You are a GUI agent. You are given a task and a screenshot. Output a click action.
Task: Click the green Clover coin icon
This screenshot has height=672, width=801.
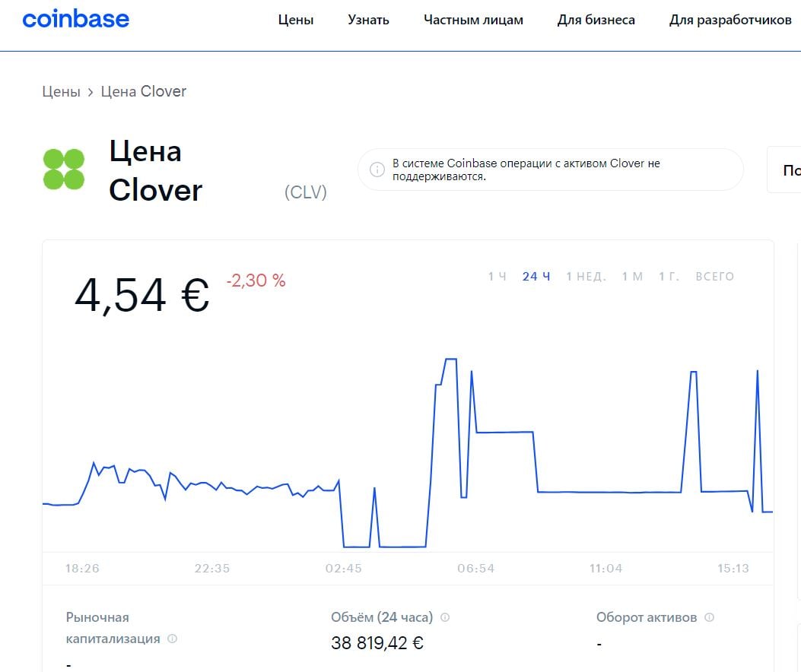(x=64, y=169)
